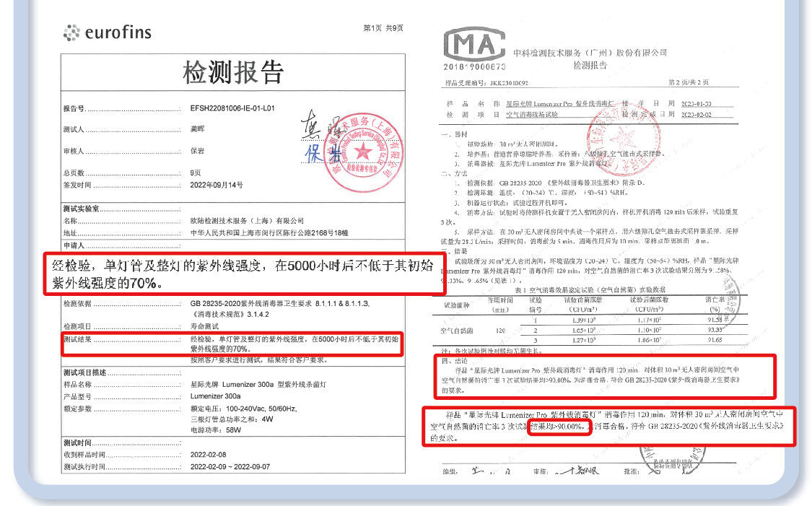Click kill rate cell 91.58
The height and width of the screenshot is (506, 812).
point(715,320)
